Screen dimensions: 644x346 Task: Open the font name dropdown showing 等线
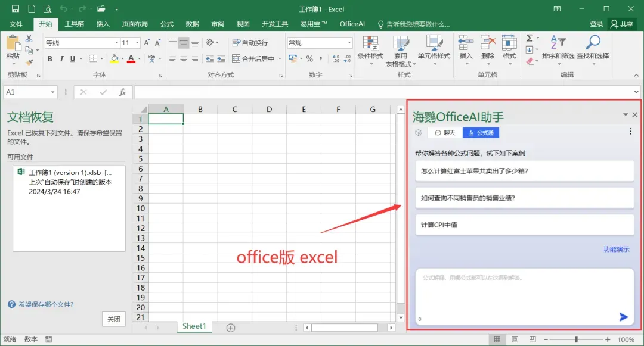[117, 43]
